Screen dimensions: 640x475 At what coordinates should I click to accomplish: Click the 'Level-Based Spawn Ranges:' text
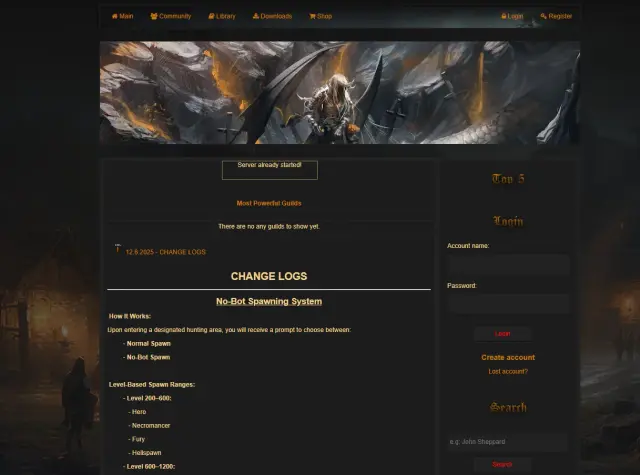152,384
